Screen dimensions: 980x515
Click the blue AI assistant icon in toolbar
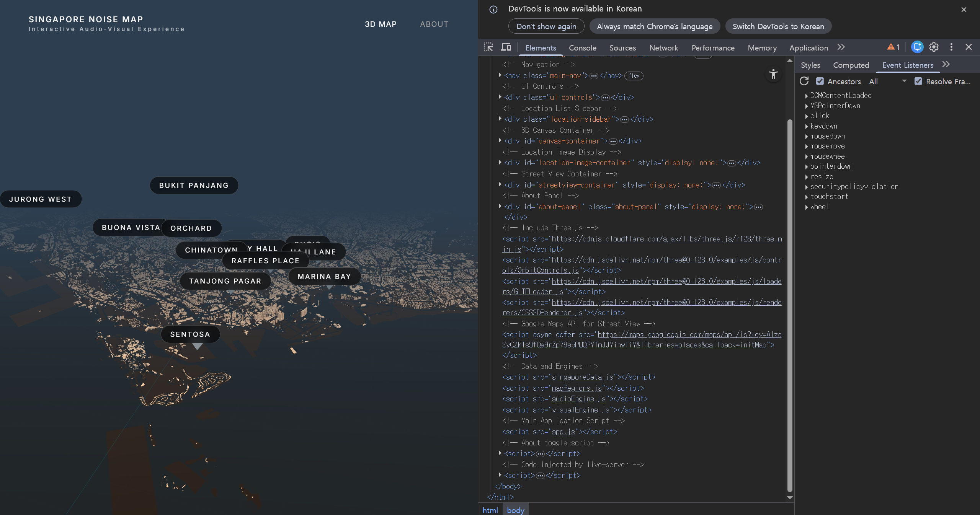click(917, 47)
